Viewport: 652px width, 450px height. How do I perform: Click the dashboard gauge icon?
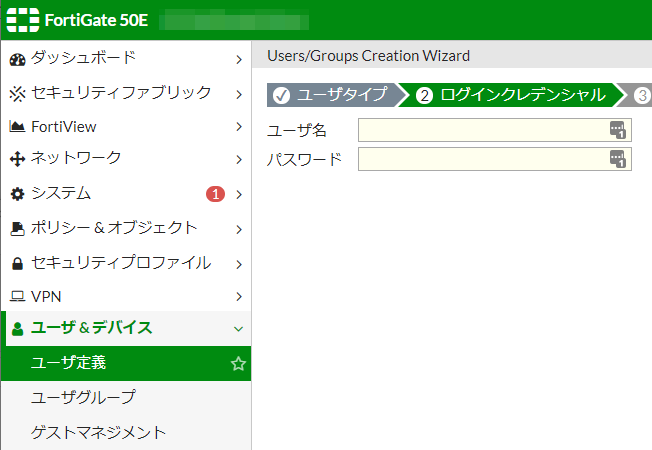coord(16,58)
